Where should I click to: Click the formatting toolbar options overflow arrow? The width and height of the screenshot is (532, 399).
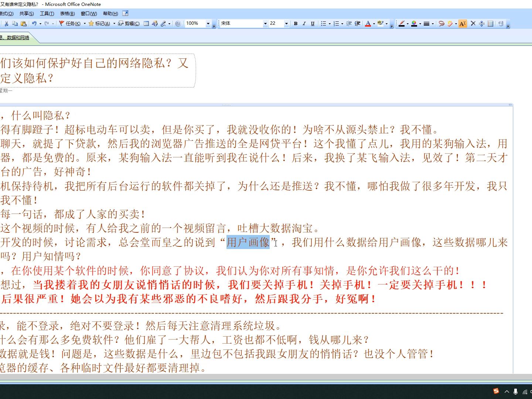(392, 24)
